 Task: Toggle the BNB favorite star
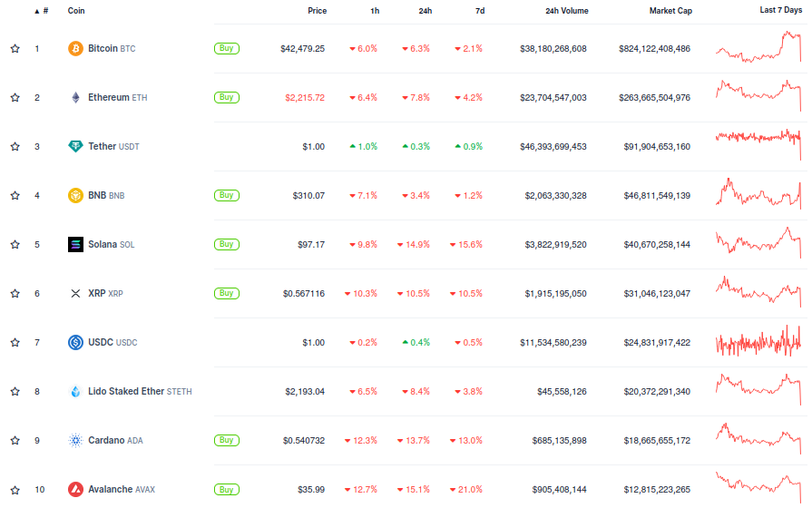tap(15, 195)
